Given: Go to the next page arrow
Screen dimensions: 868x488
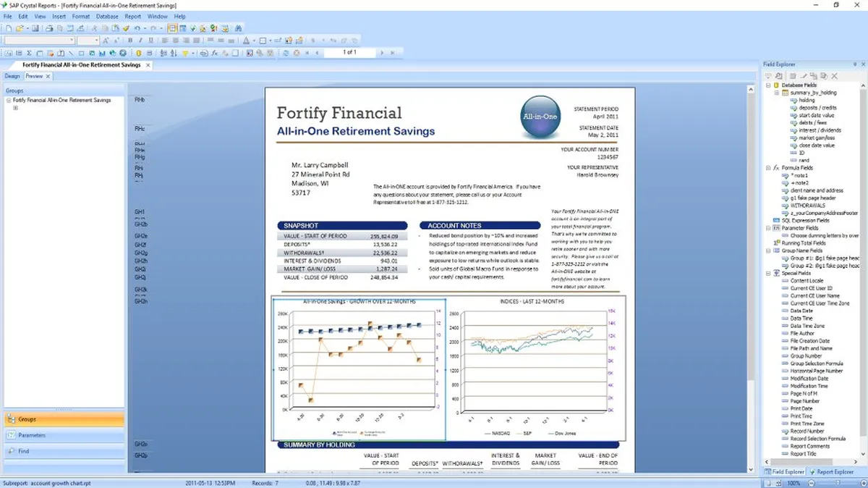Looking at the screenshot, I should (382, 53).
